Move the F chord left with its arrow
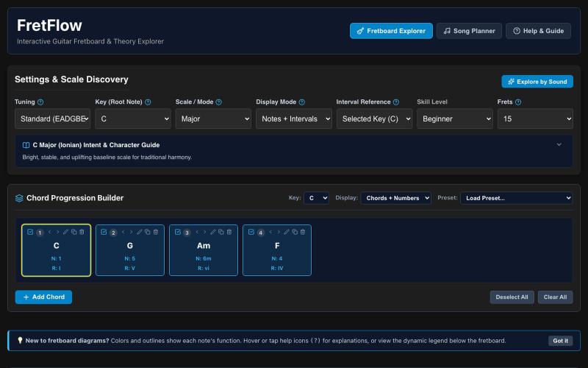The width and height of the screenshot is (588, 368). [x=270, y=232]
